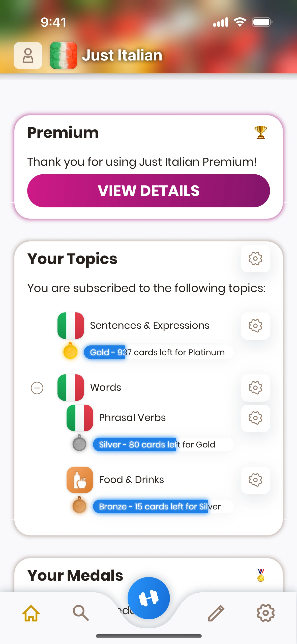297x644 pixels.
Task: Click the Premium trophy icon
Action: point(260,132)
